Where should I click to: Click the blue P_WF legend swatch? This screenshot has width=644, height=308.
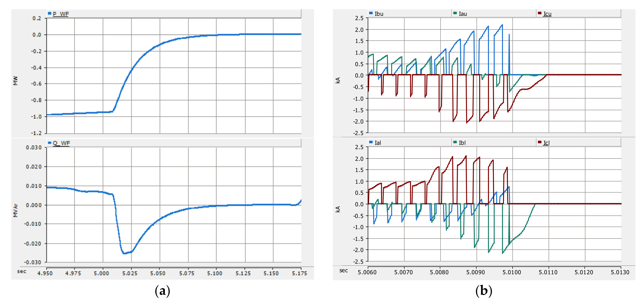[x=49, y=13]
